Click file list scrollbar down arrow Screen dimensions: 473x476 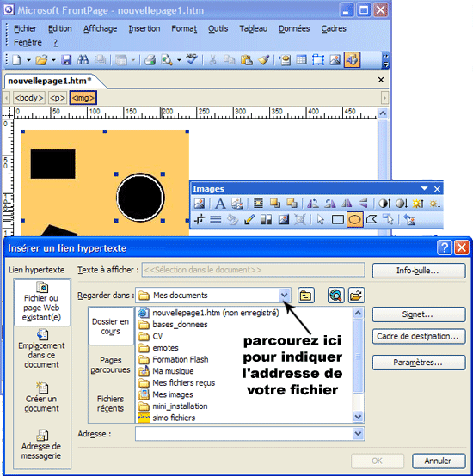click(358, 417)
